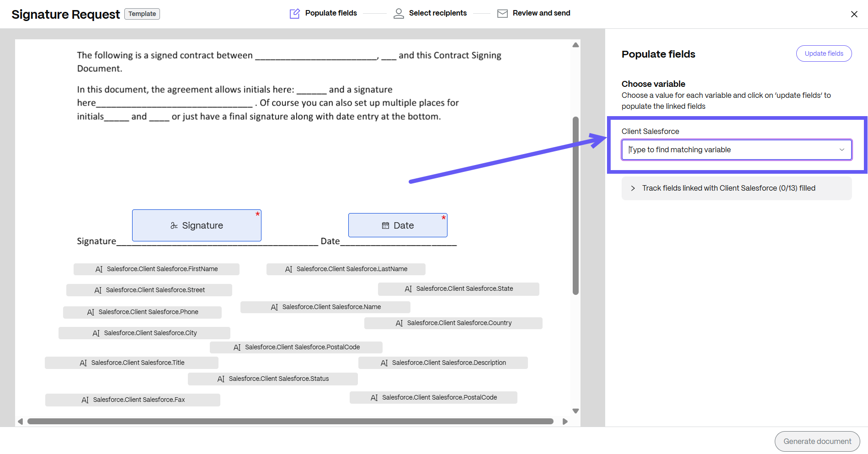Image resolution: width=868 pixels, height=454 pixels.
Task: Click the Select recipients person icon
Action: (x=399, y=13)
